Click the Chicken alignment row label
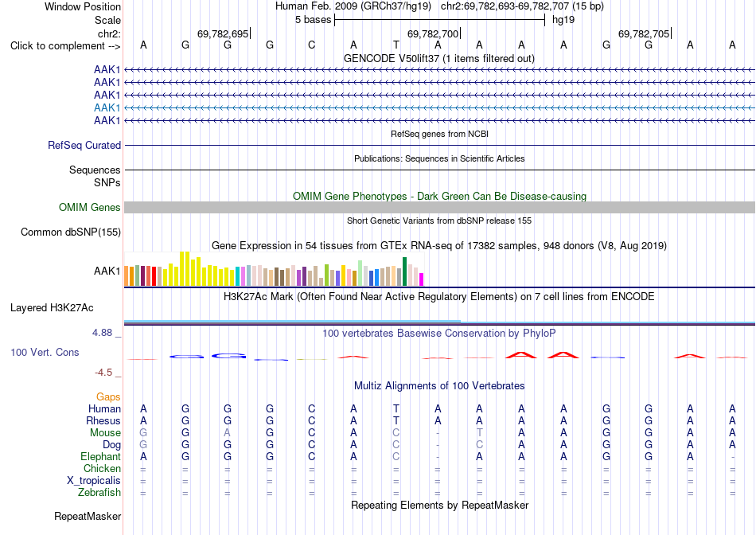The width and height of the screenshot is (756, 535). point(102,468)
